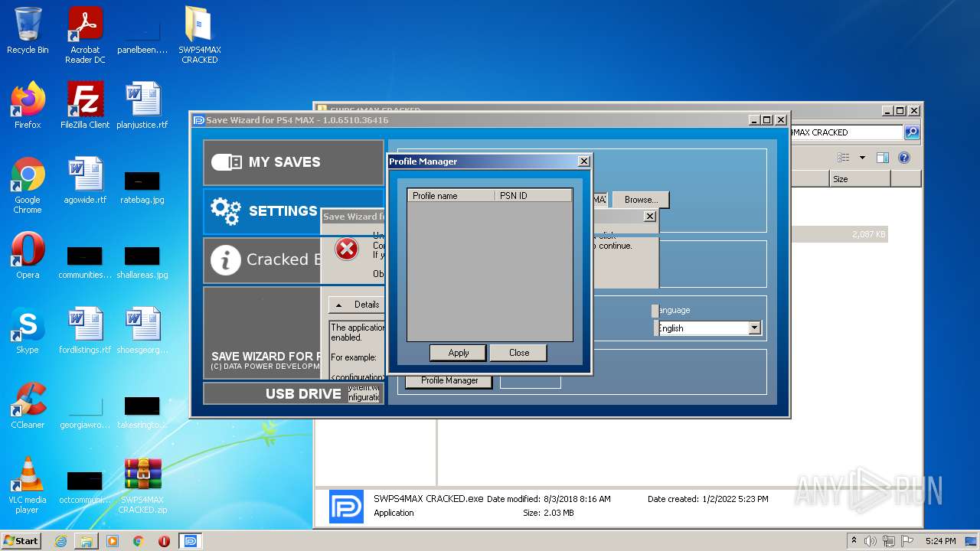Open planjustice.rtf document icon
The height and width of the screenshot is (551, 980).
(142, 106)
